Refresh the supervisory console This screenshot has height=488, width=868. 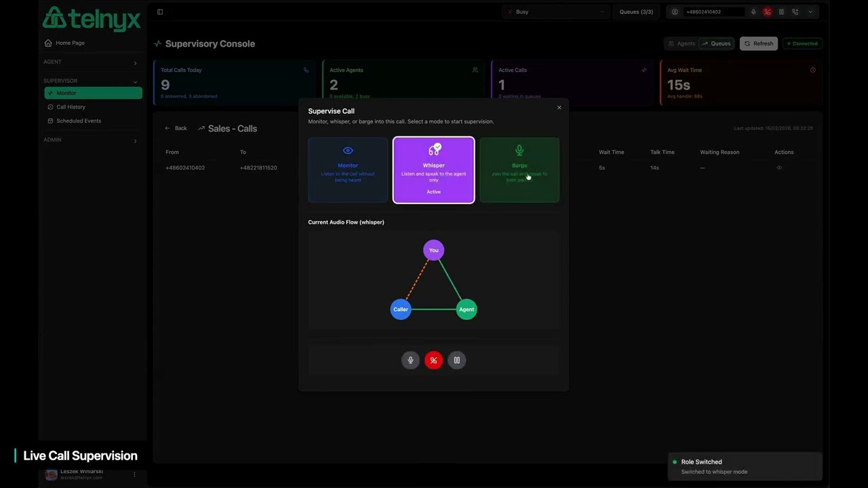pos(759,43)
